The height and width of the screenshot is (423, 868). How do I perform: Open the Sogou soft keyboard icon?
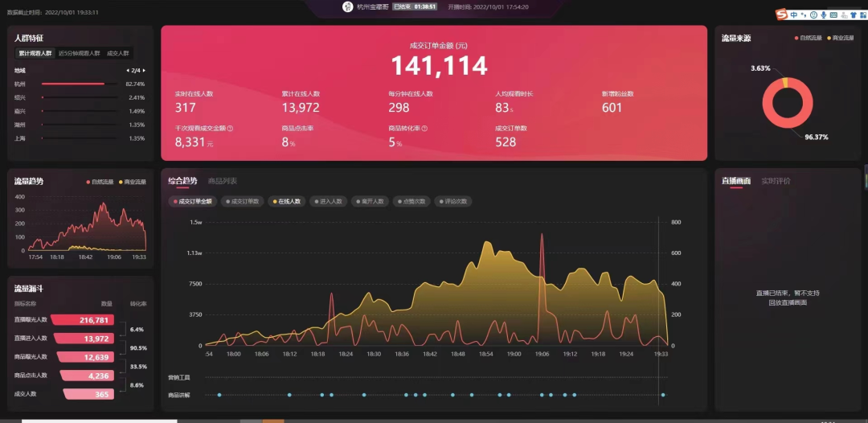(833, 15)
